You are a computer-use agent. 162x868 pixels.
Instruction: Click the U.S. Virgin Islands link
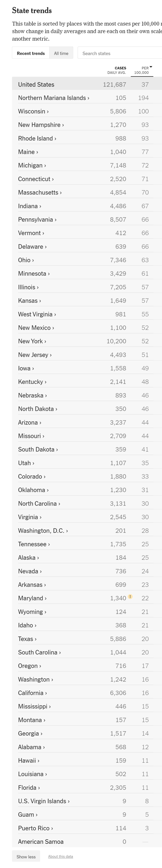pos(44,801)
